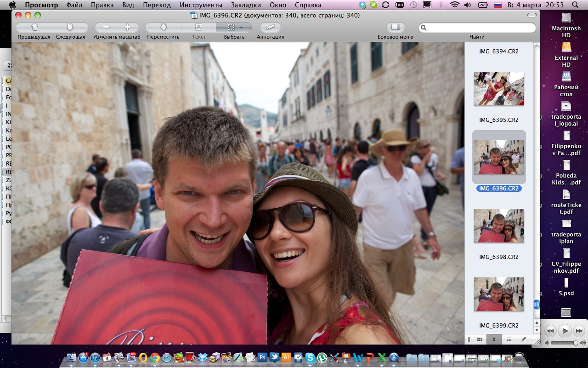This screenshot has height=368, width=588.
Task: Open the Закладки menu
Action: pos(246,5)
